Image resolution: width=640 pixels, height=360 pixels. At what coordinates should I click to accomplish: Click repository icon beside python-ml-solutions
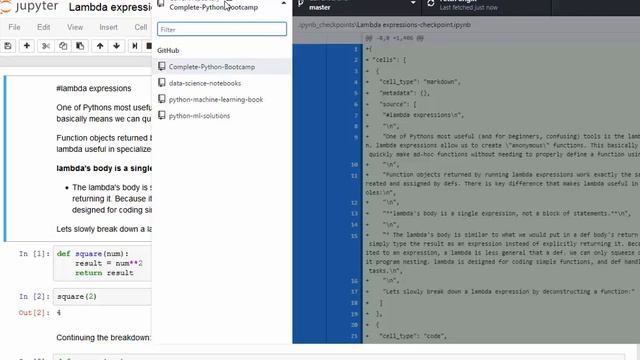162,115
